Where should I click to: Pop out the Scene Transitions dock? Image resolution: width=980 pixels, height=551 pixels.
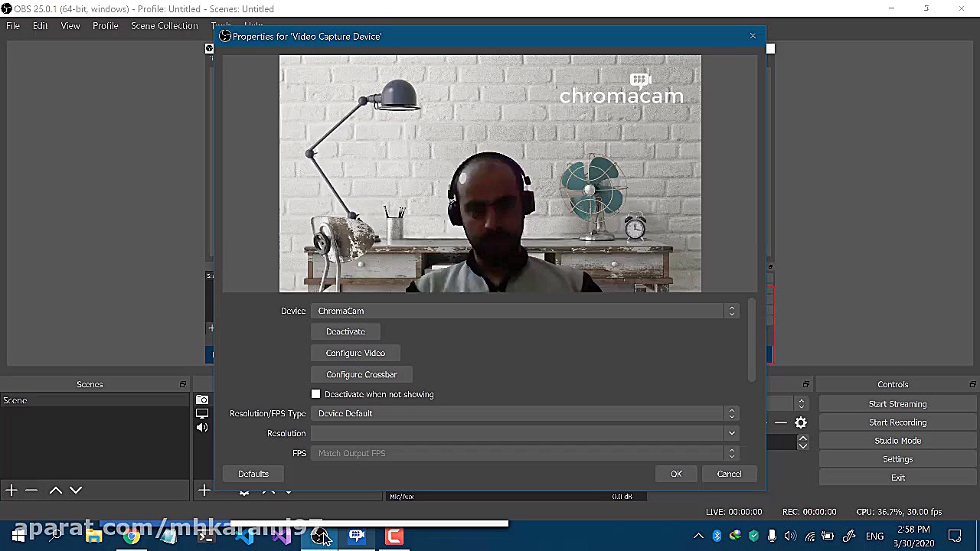coord(805,384)
